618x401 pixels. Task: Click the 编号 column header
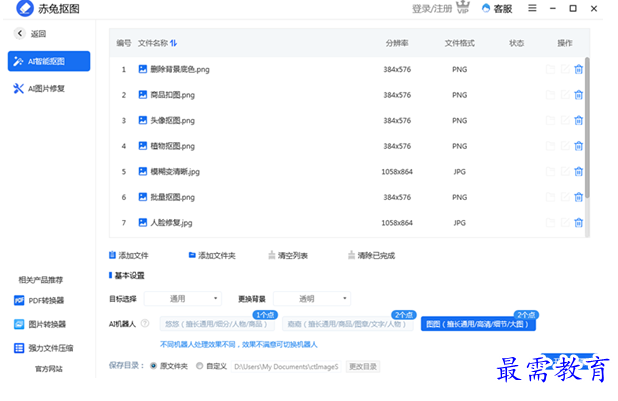tap(124, 43)
